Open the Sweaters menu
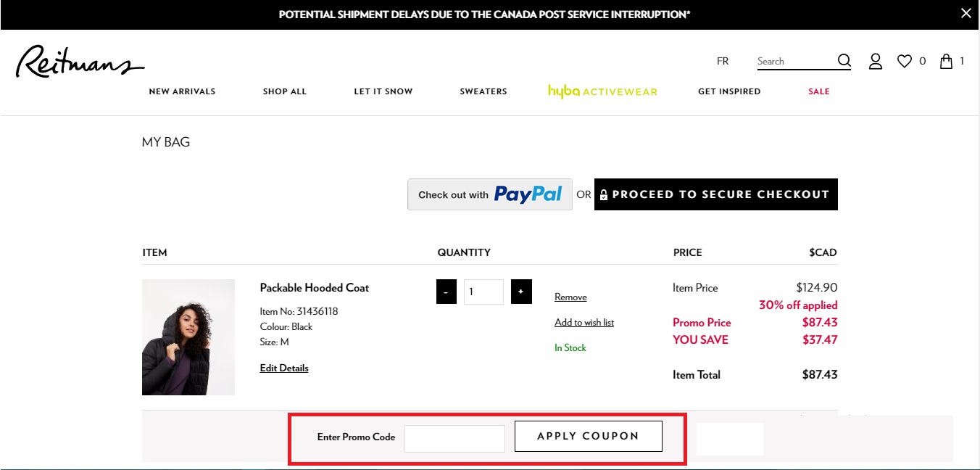 pyautogui.click(x=483, y=91)
